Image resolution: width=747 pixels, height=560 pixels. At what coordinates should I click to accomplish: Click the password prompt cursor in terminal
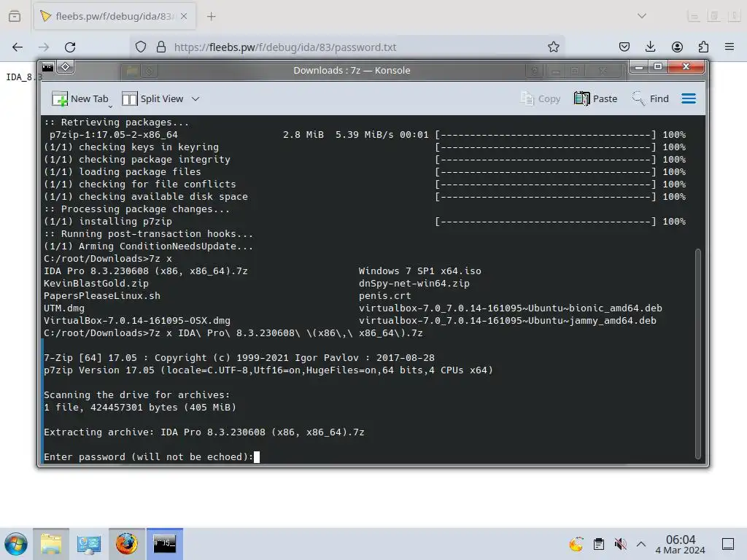point(257,457)
